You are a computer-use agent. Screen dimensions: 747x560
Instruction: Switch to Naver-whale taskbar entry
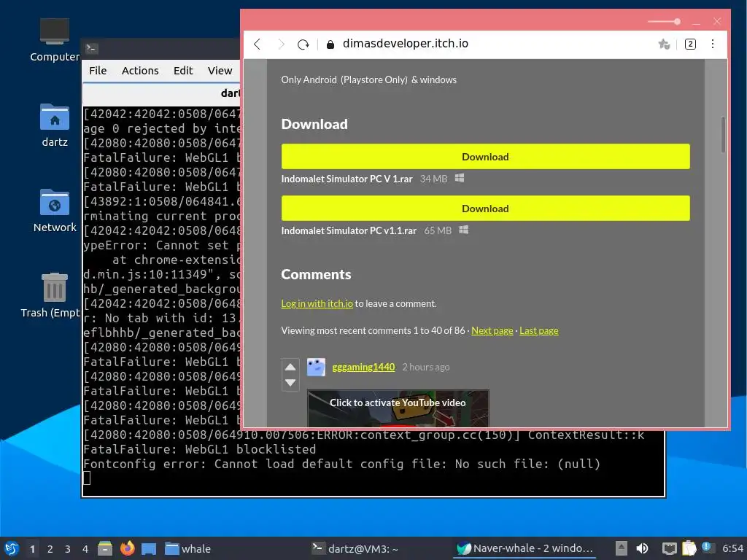[x=525, y=548]
